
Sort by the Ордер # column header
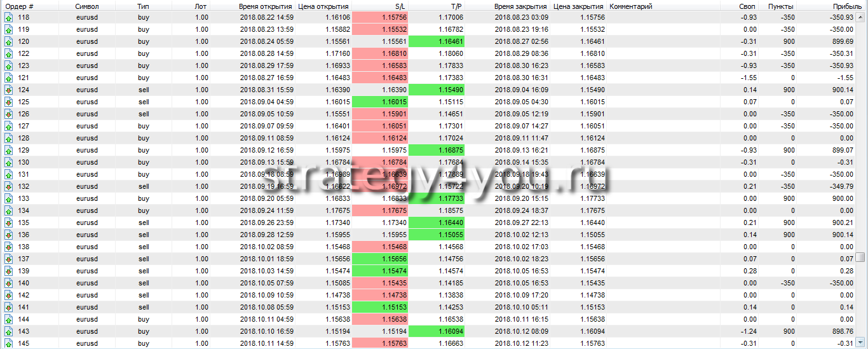click(x=19, y=6)
